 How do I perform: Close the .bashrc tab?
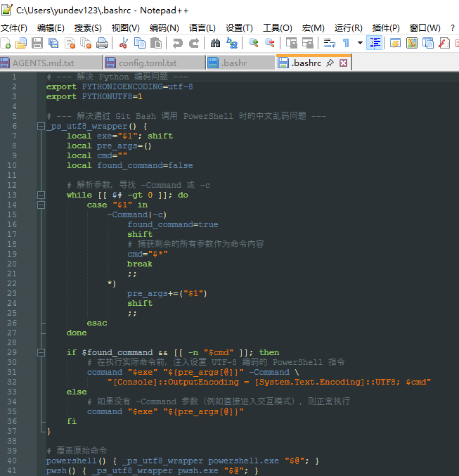(343, 63)
